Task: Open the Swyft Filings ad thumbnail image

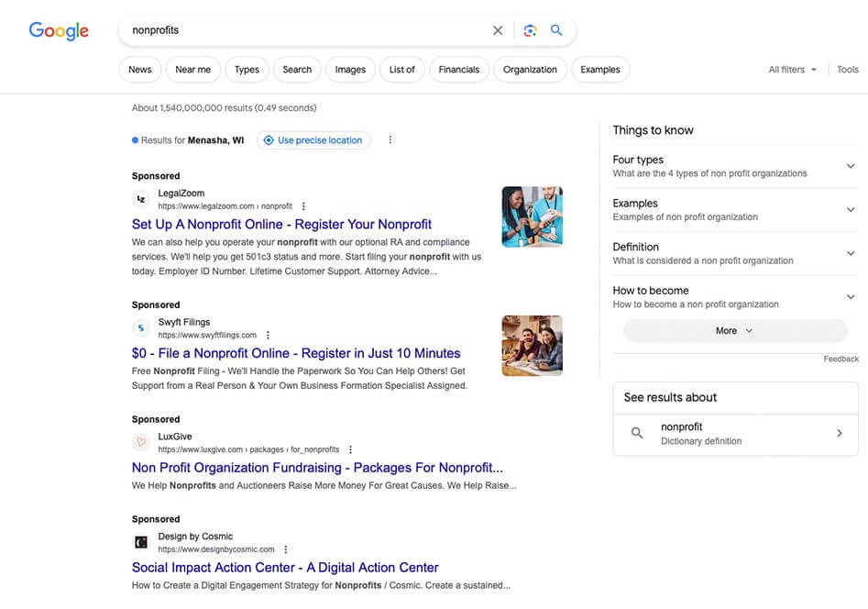Action: tap(532, 346)
